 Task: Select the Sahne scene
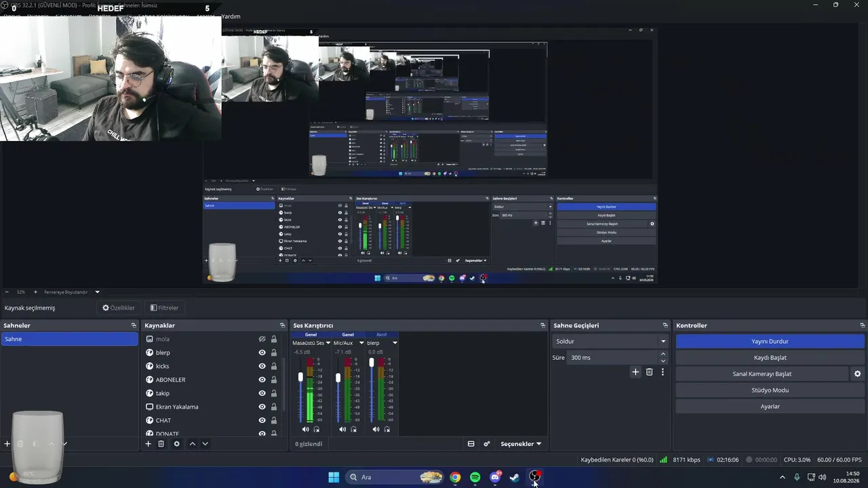[x=69, y=339]
